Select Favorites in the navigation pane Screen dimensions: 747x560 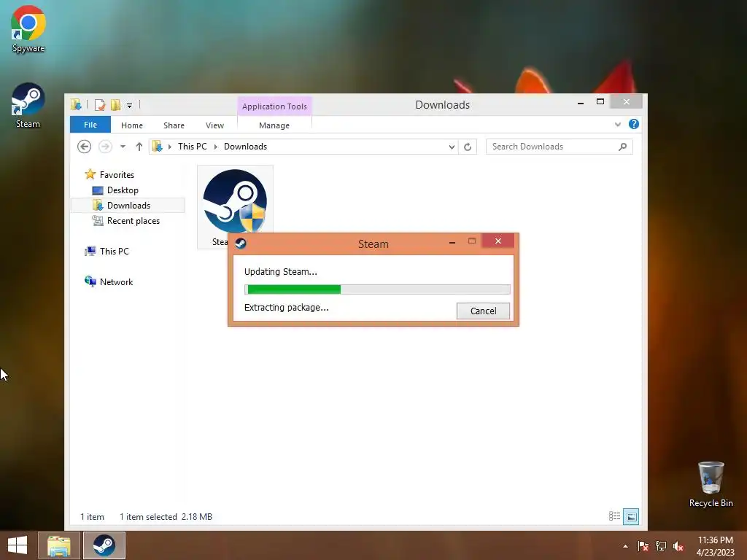click(117, 175)
